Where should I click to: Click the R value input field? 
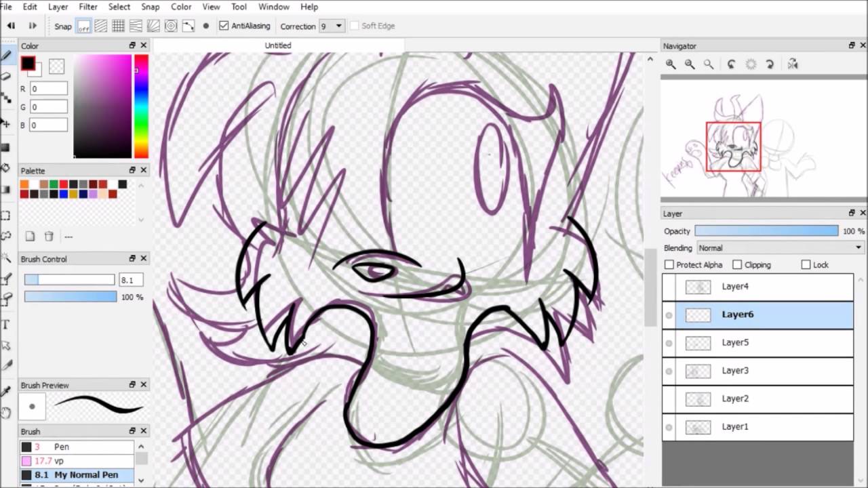49,89
